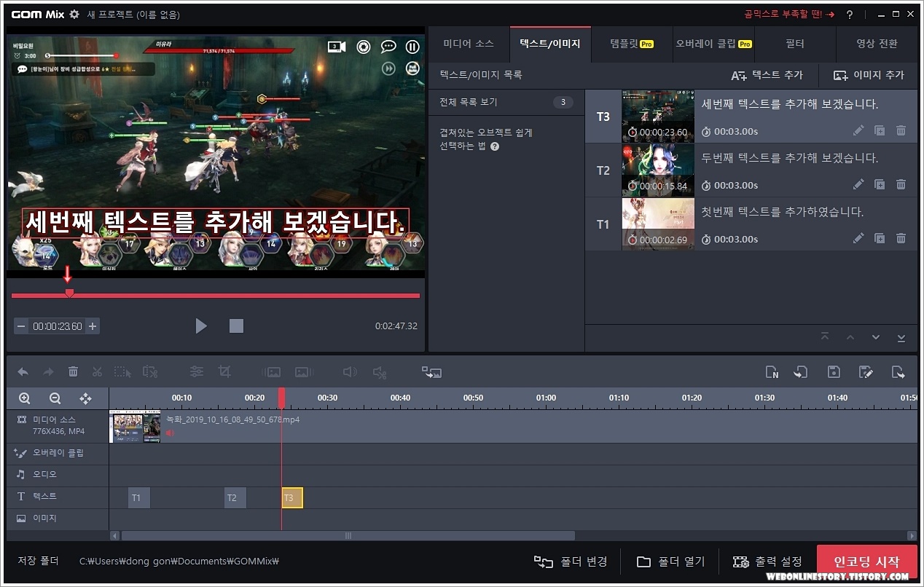The height and width of the screenshot is (587, 924).
Task: Click the 00:00:23.60 time field
Action: (57, 326)
